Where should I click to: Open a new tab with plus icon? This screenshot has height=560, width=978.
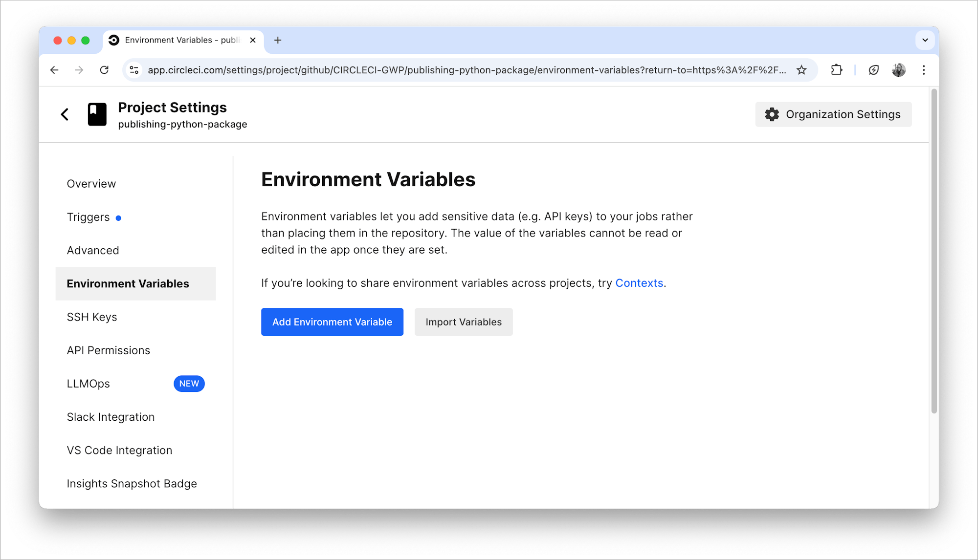coord(278,40)
